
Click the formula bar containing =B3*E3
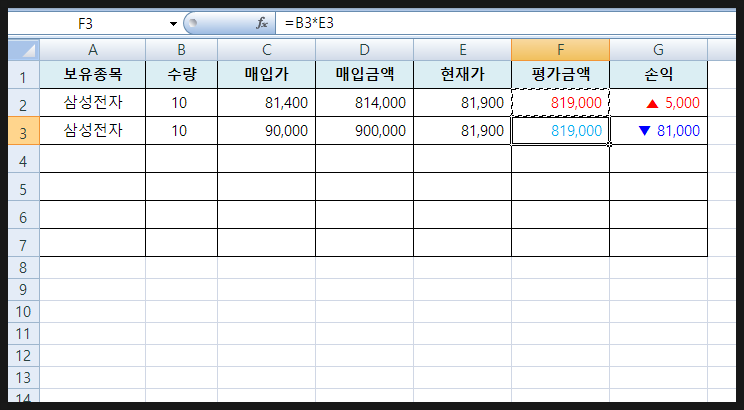505,23
